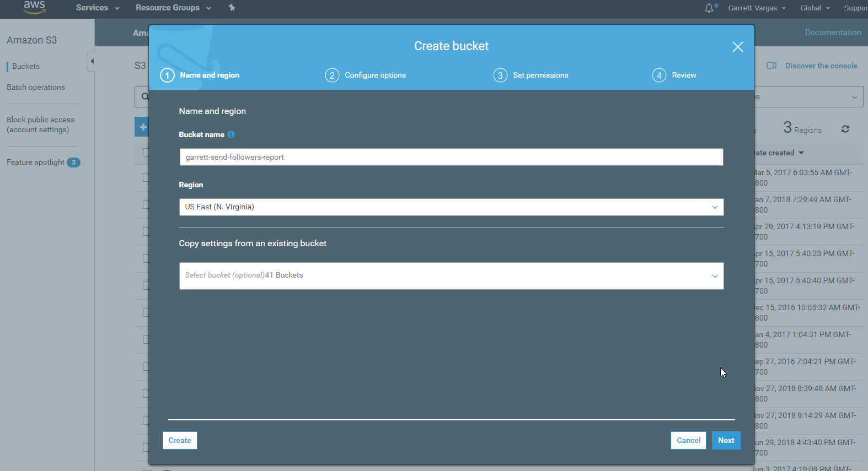Click the Create button
This screenshot has width=868, height=471.
pyautogui.click(x=180, y=440)
